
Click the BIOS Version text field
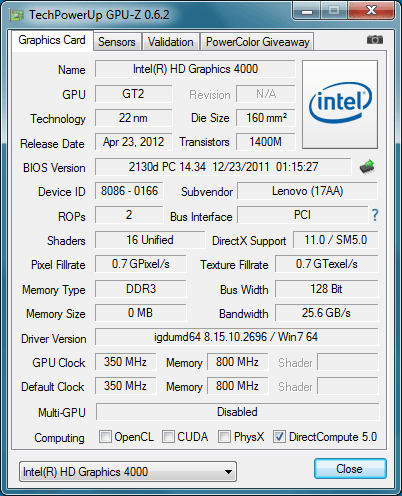[x=223, y=167]
